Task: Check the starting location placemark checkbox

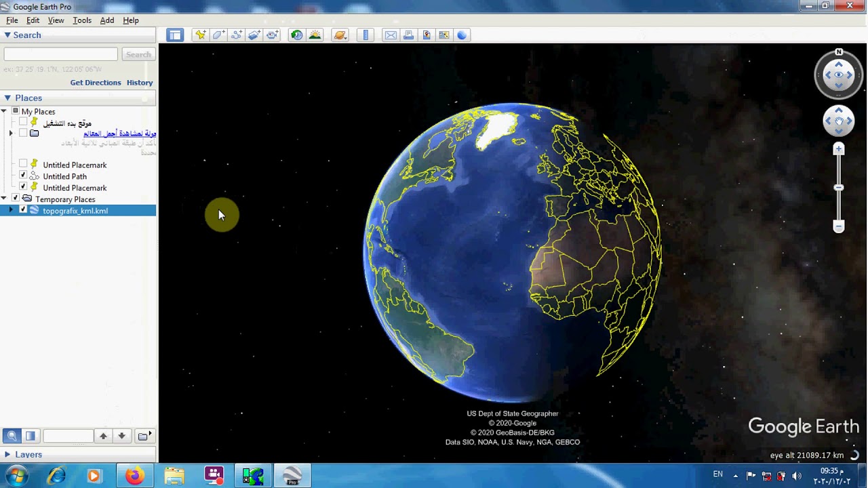Action: 23,123
